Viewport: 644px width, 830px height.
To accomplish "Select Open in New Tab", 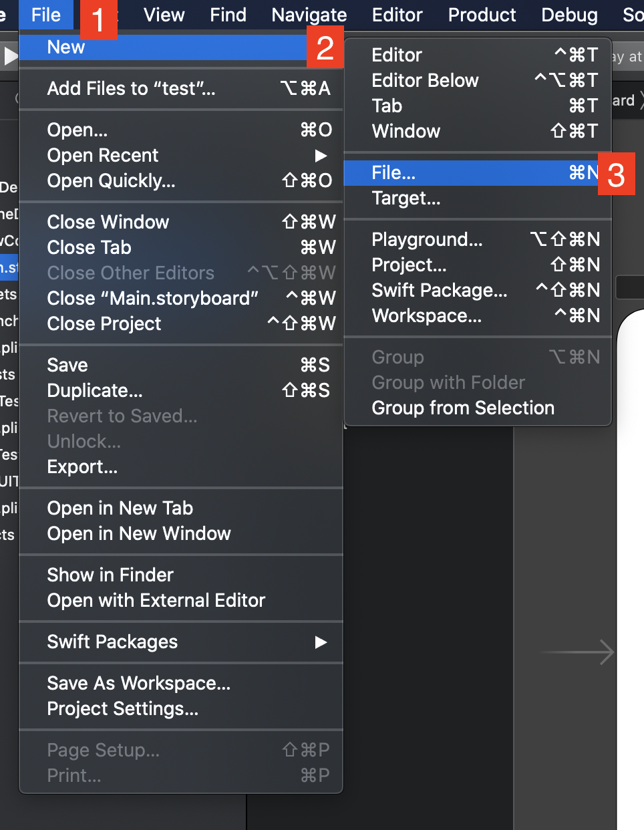I will point(181,508).
